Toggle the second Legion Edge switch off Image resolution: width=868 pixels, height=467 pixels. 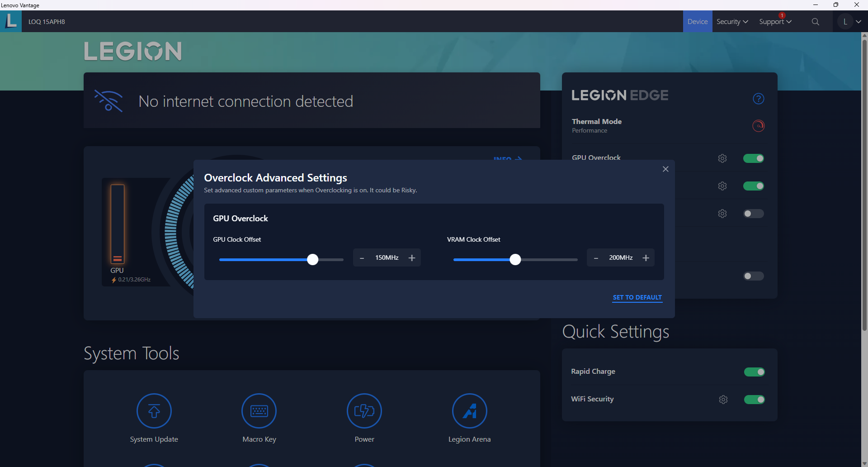coord(754,186)
